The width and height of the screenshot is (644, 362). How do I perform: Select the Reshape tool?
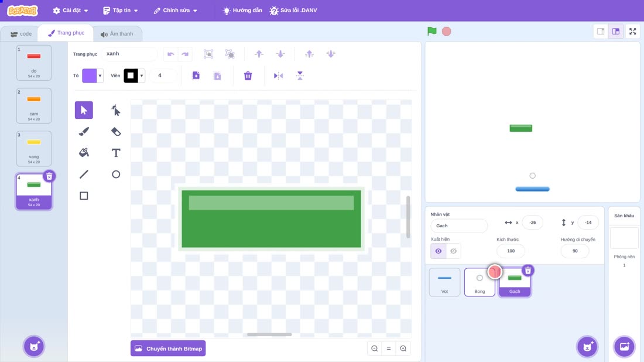click(x=116, y=110)
